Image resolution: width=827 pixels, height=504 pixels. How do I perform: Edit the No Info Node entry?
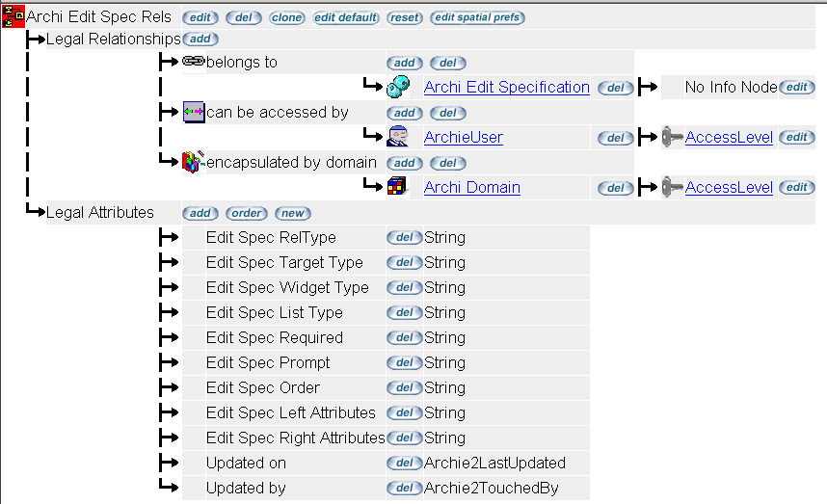796,88
